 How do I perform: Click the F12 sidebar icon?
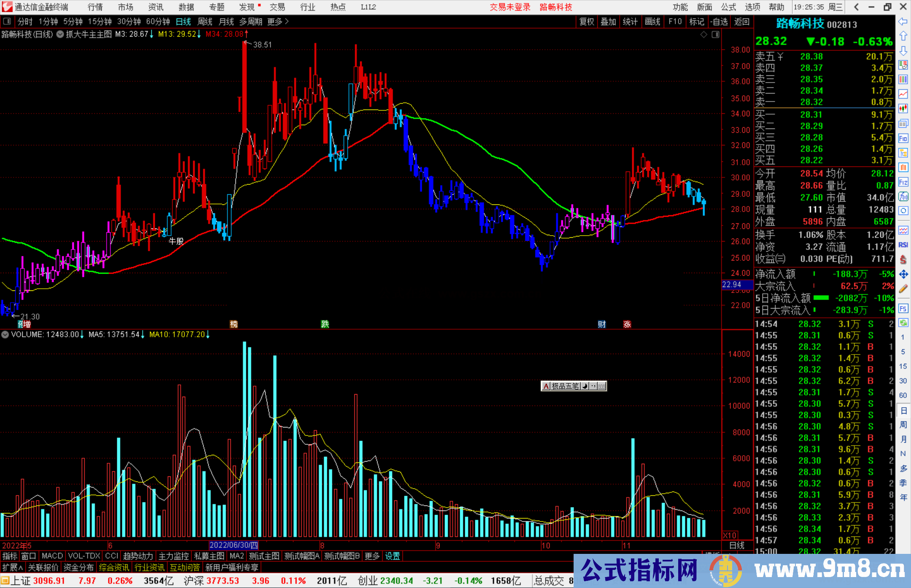[x=903, y=182]
